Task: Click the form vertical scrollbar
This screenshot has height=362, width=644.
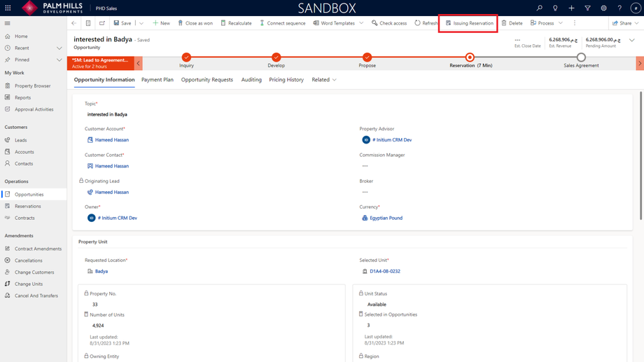Action: point(640,156)
